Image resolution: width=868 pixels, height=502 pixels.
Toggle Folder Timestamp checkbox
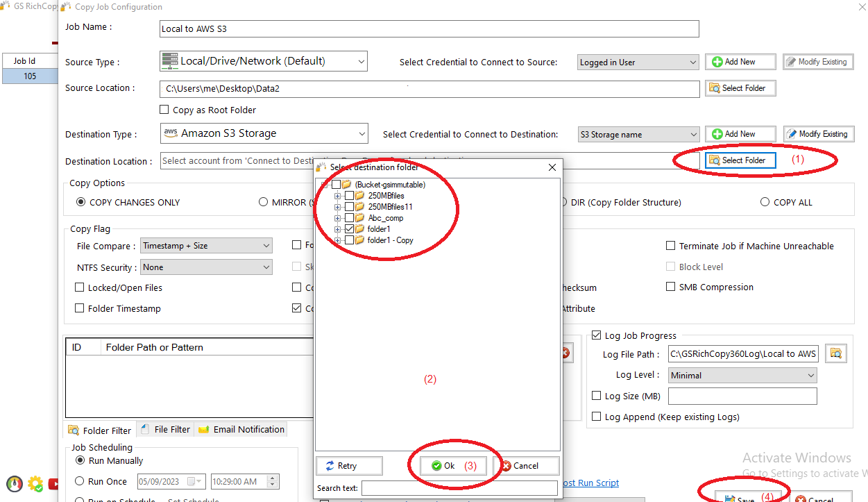tap(79, 308)
